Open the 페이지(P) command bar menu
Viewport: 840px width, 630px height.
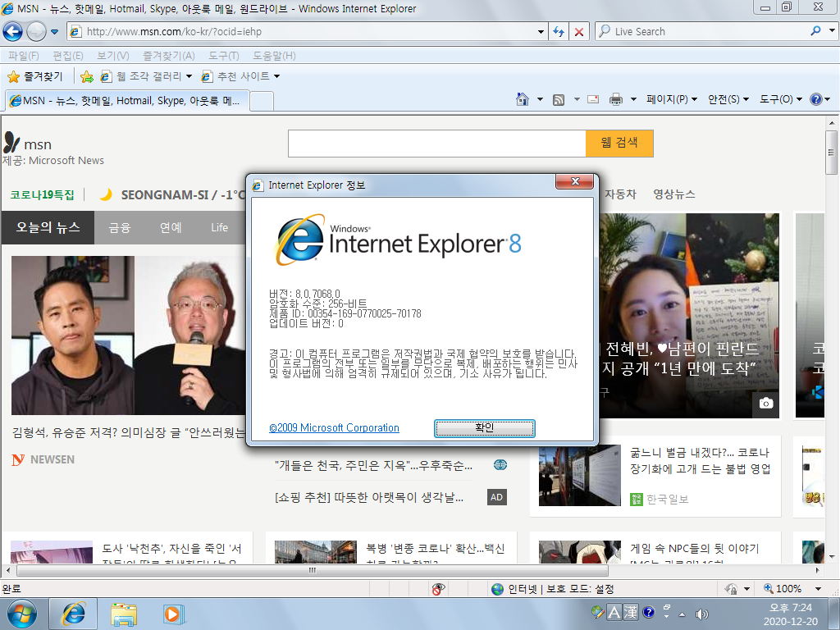coord(672,99)
